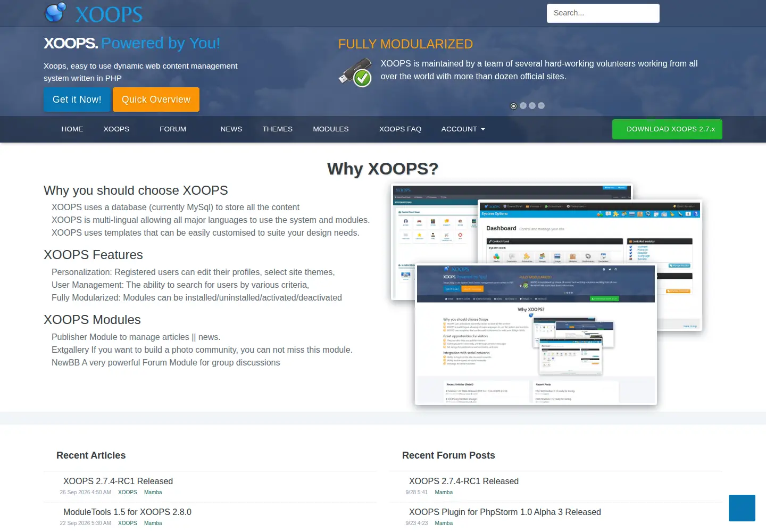Click the 'Recent Articles' section heading
Viewport: 766px width, 532px height.
point(91,455)
